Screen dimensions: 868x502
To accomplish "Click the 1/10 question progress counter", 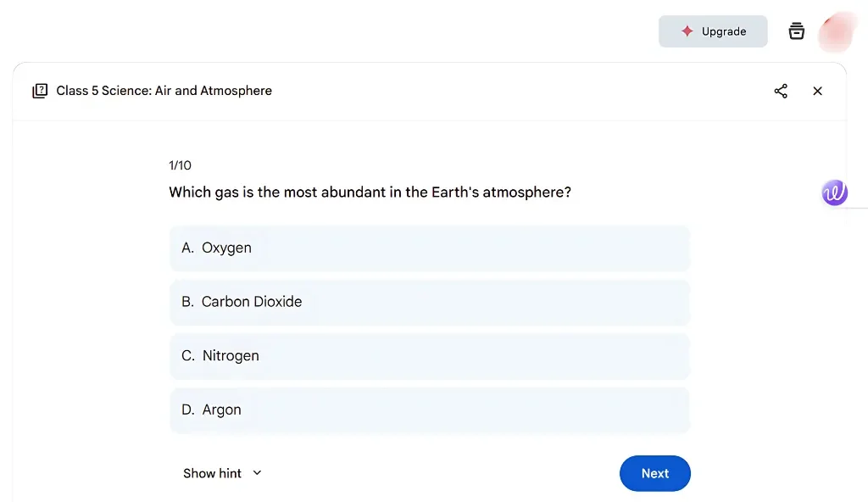I will pos(180,165).
